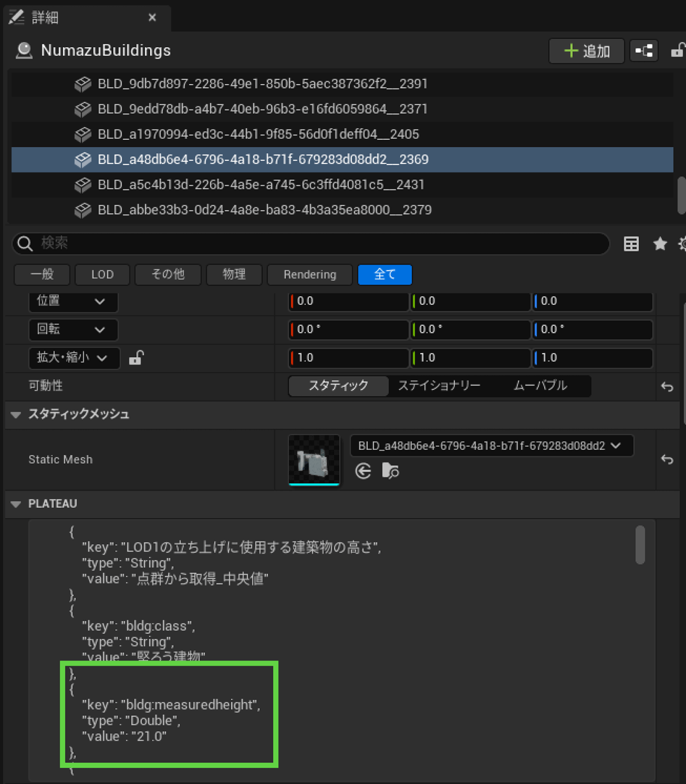Click the blueprint/hierarchy icon next to 追加
The image size is (686, 784).
tap(644, 51)
